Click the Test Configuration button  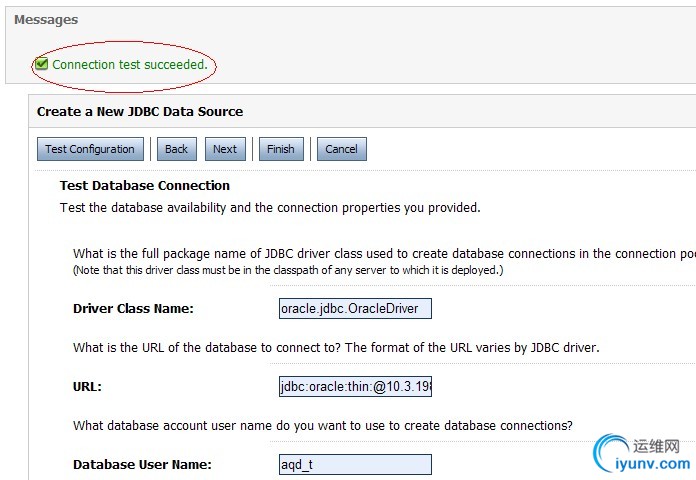click(x=90, y=149)
